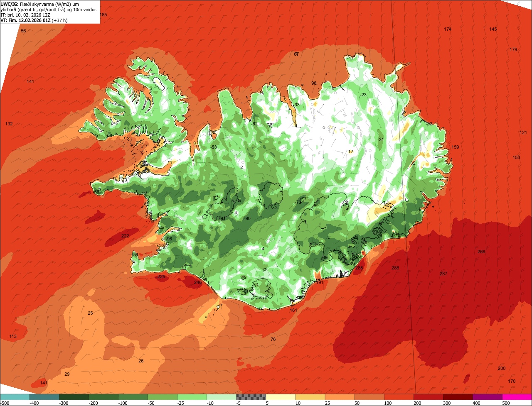
Task: Click the value 145 over the ocean
Action: click(493, 29)
